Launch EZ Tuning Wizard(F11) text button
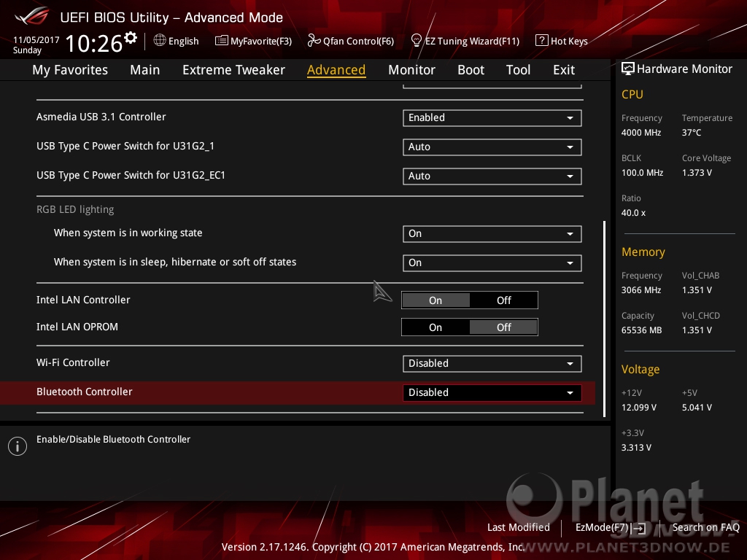747x560 pixels. 472,42
